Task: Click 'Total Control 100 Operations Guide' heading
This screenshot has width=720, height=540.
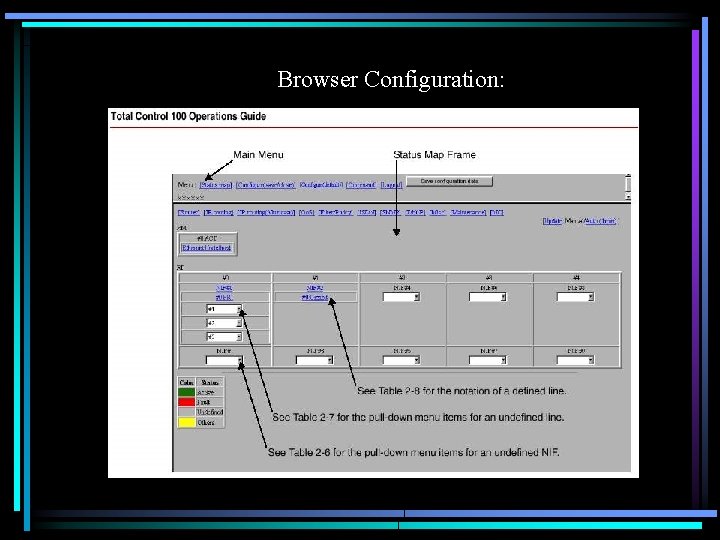Action: pyautogui.click(x=188, y=116)
